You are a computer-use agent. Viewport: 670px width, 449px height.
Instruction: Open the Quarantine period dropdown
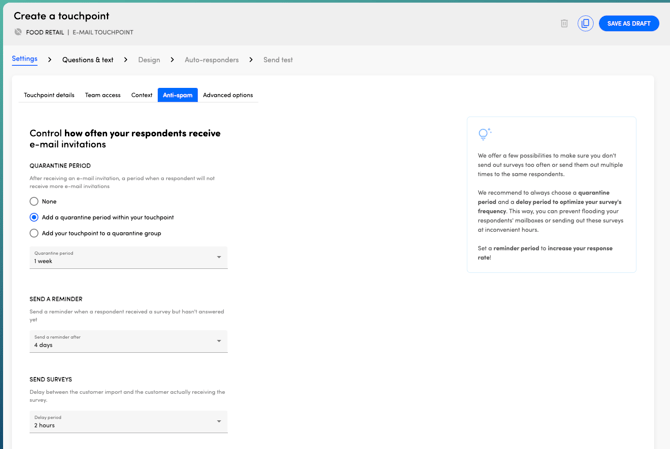pyautogui.click(x=128, y=257)
